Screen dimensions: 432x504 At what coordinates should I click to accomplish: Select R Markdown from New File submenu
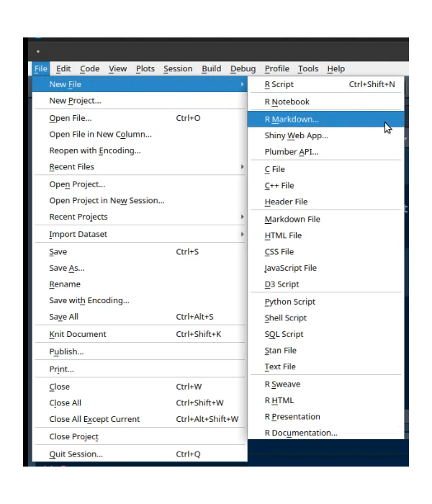[292, 119]
